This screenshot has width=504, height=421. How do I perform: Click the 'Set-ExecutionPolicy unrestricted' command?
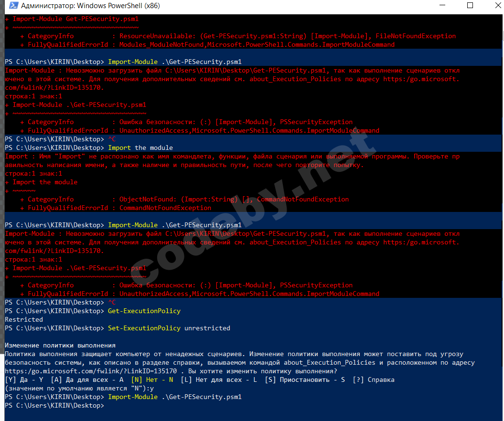[169, 328]
